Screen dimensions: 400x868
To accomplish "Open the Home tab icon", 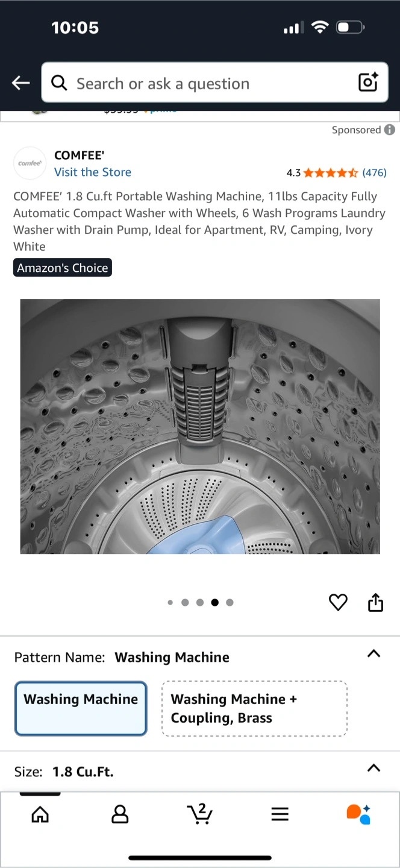I will [40, 815].
